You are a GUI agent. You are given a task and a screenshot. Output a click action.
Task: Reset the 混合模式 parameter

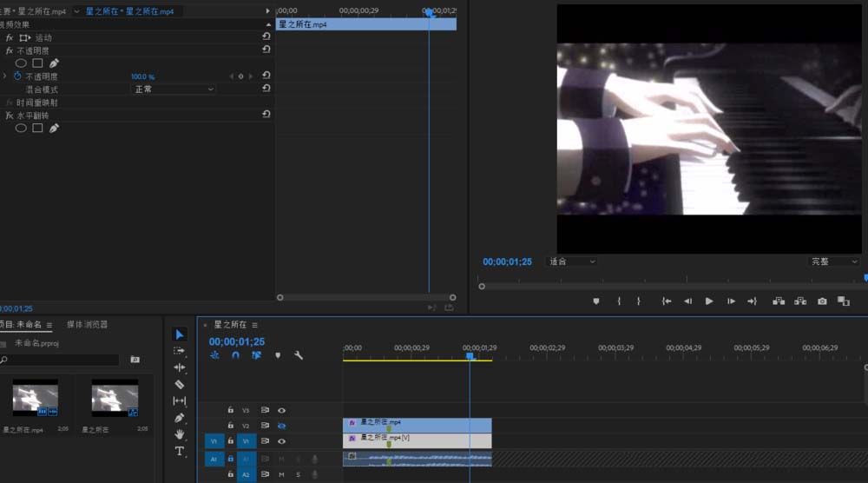(x=266, y=88)
